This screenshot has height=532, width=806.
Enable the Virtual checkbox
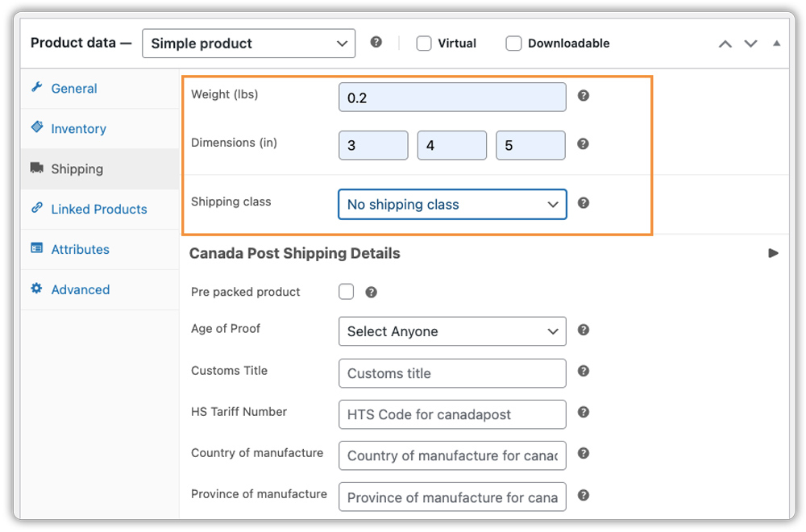tap(424, 43)
